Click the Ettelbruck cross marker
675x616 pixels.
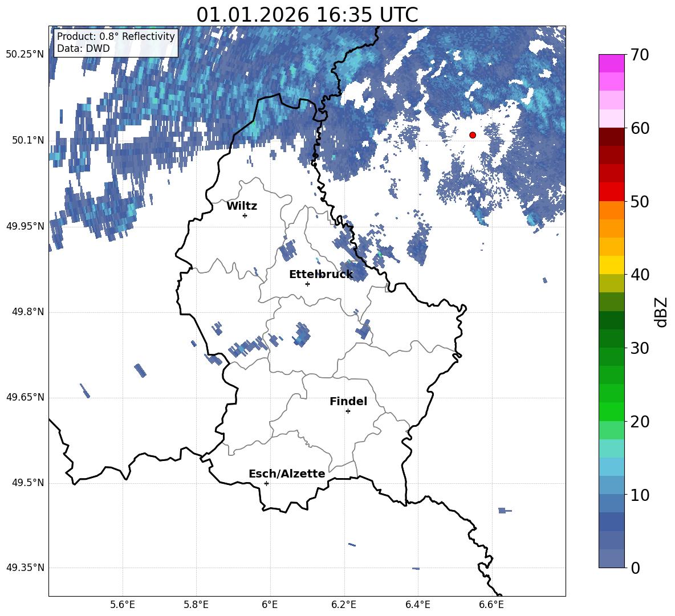click(x=307, y=284)
